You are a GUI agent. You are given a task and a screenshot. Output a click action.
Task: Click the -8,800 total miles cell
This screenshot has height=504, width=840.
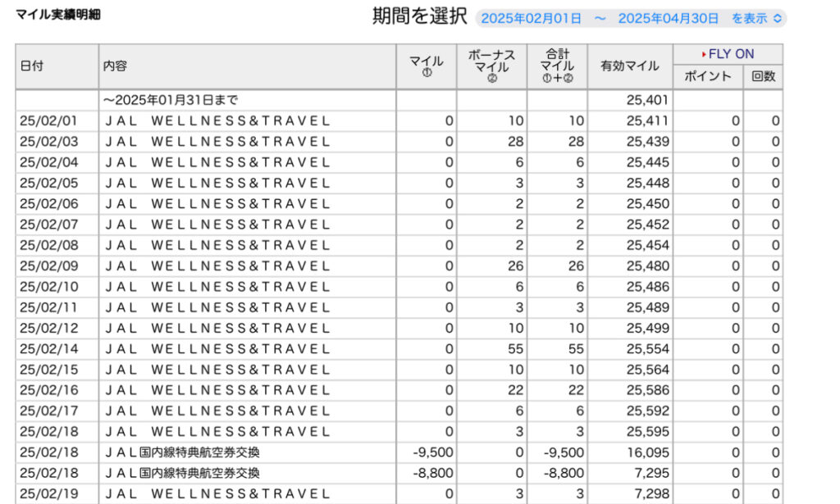[x=564, y=473]
